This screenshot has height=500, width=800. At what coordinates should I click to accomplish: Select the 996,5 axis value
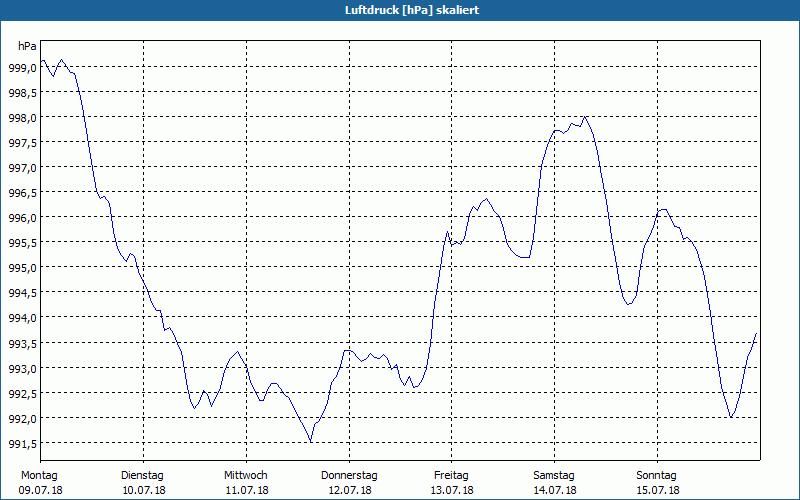22,193
